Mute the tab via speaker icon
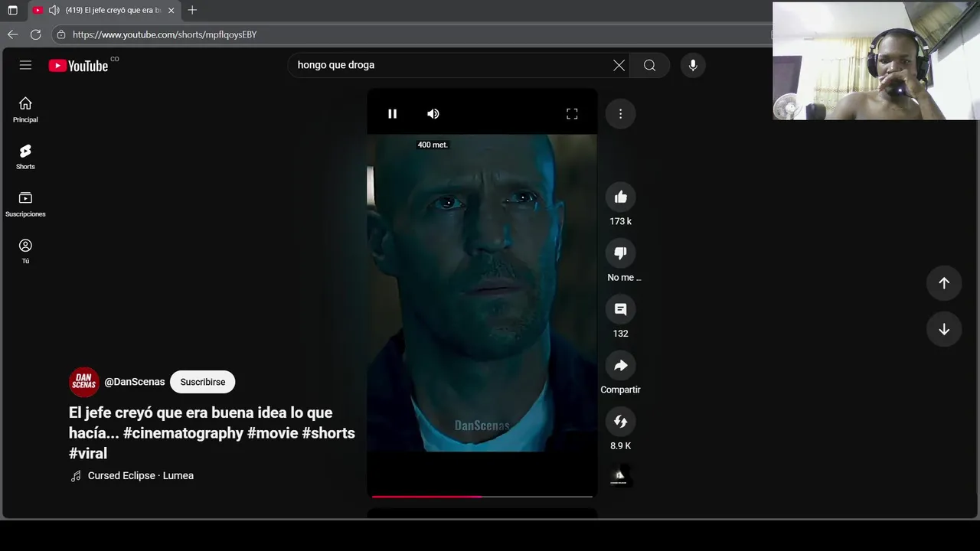Image resolution: width=980 pixels, height=551 pixels. click(x=54, y=10)
